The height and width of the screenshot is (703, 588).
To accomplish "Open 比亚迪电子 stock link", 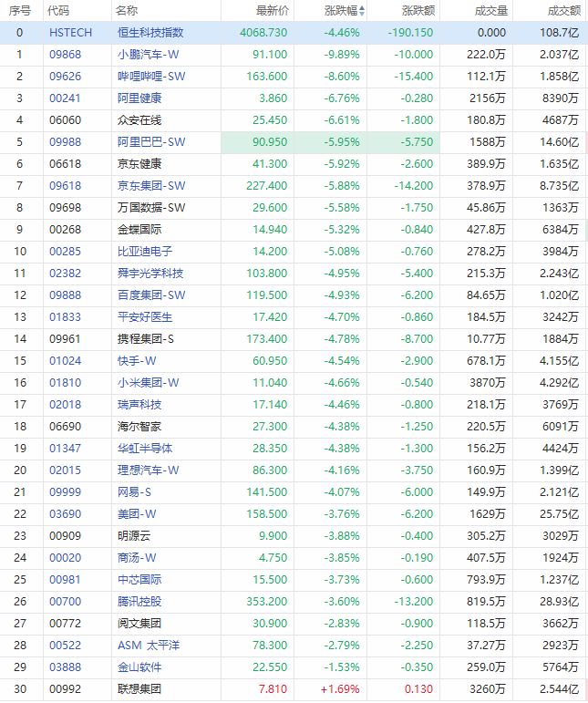I will [x=145, y=252].
